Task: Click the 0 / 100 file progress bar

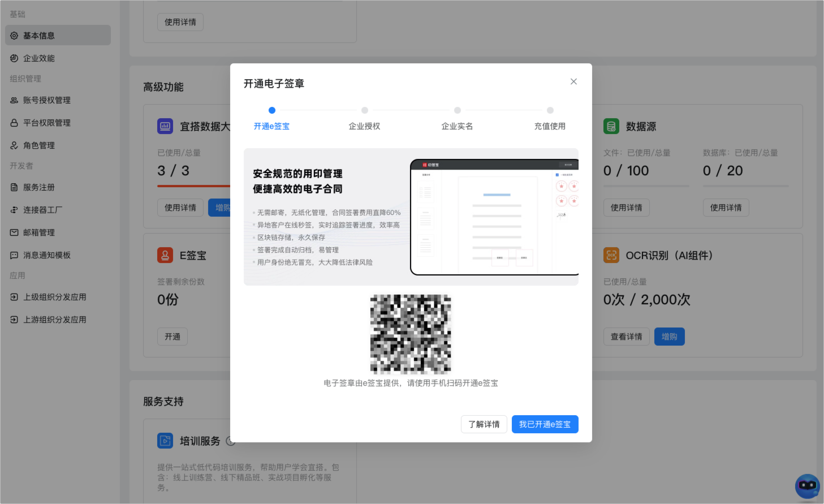Action: 646,186
